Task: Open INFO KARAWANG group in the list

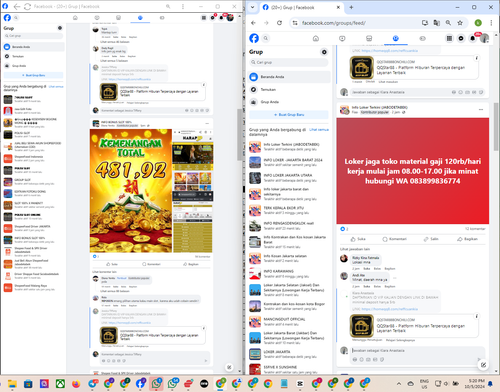Action: (289, 274)
